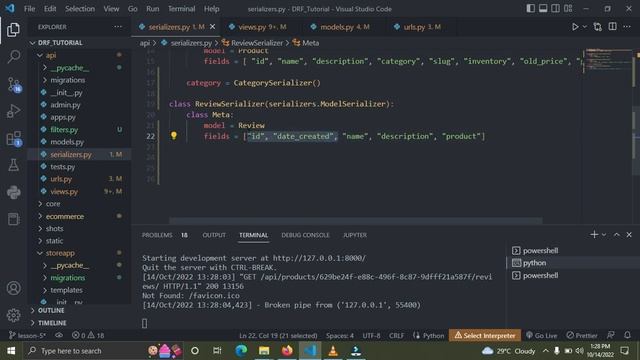Open the File menu

click(x=29, y=9)
